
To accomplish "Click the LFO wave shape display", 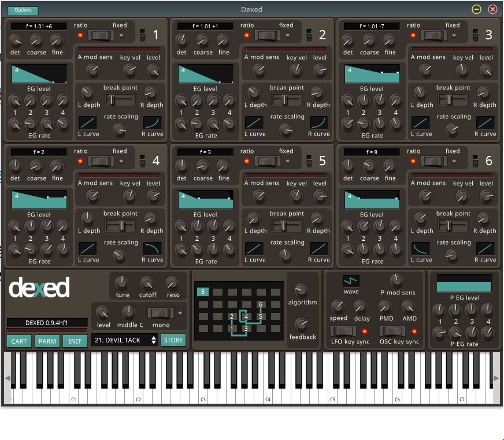I will (351, 281).
